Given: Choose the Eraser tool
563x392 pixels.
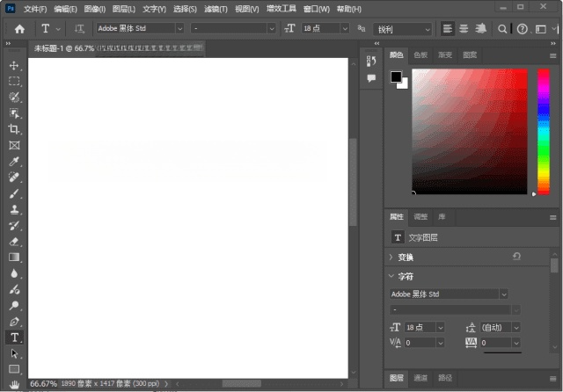Looking at the screenshot, I should [x=14, y=241].
